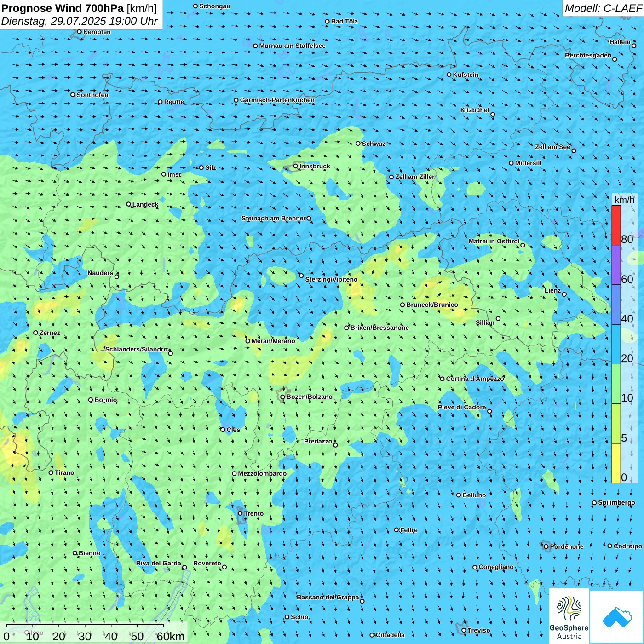
Task: Click the title 'Prognose Wind 700hPa'
Action: point(63,8)
